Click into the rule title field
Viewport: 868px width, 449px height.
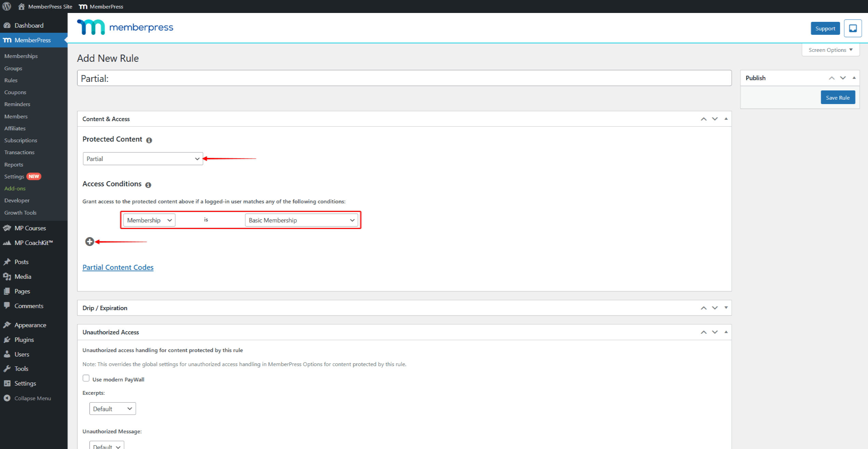point(404,78)
